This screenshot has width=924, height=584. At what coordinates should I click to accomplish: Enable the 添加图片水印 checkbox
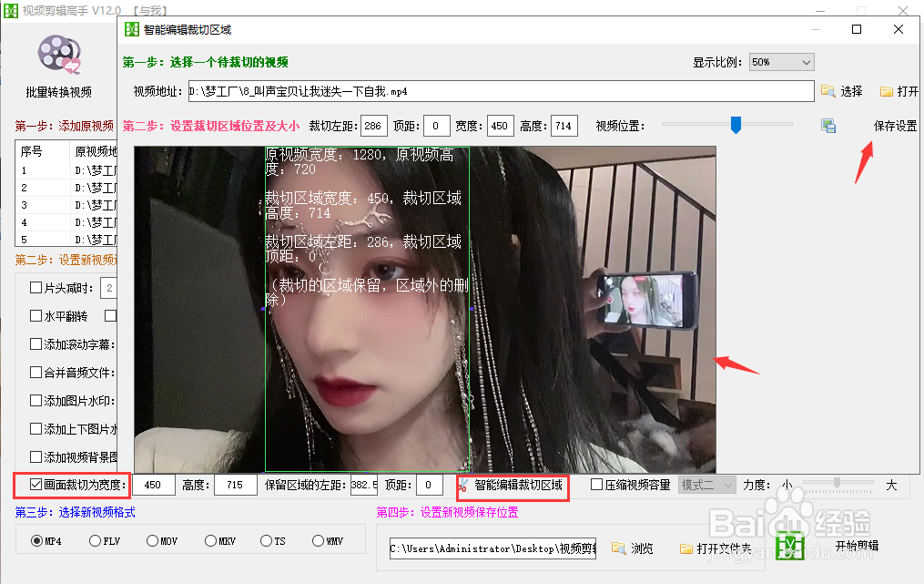tap(36, 401)
